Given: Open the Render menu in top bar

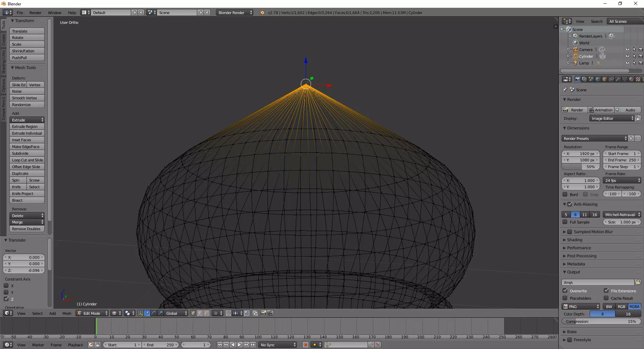Looking at the screenshot, I should 35,13.
